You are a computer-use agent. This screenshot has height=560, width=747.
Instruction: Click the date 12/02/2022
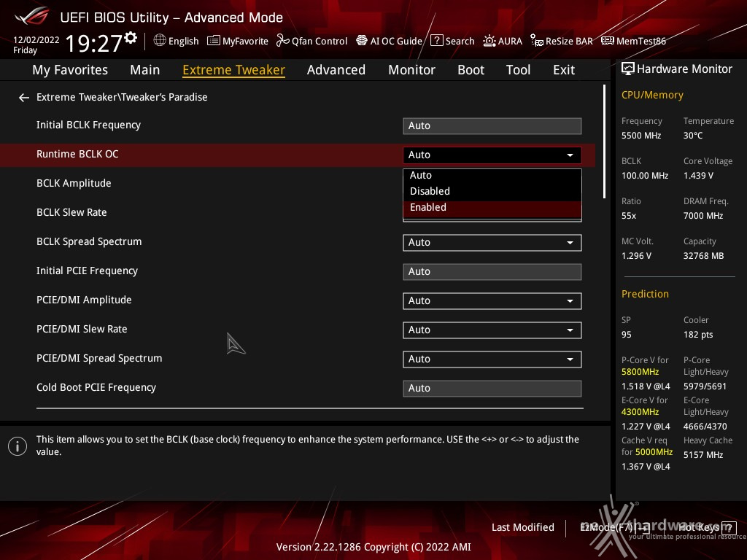[36, 39]
